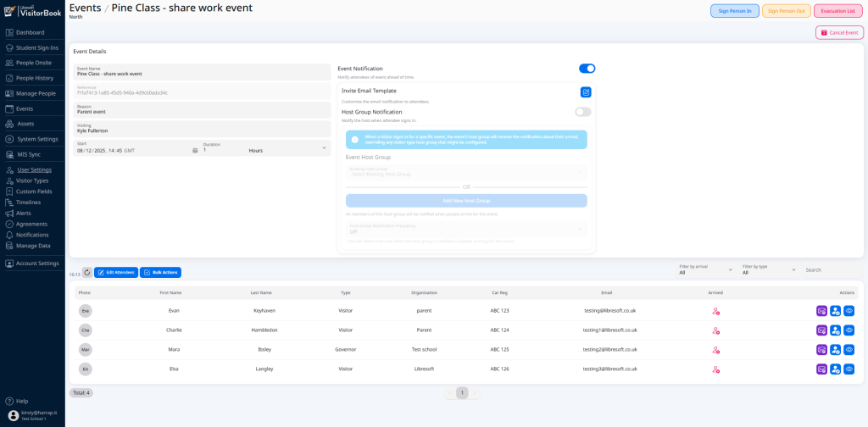This screenshot has width=868, height=427.
Task: Turn off the Event Notification toggle
Action: 587,69
